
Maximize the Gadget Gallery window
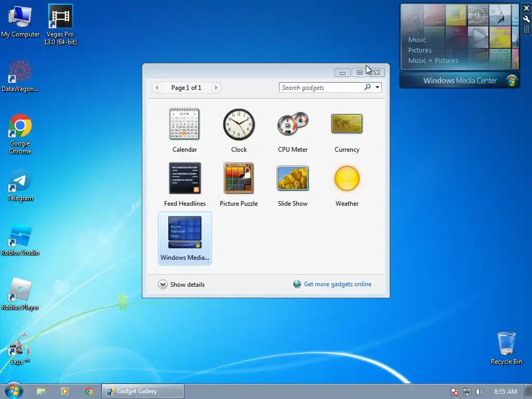click(x=360, y=72)
